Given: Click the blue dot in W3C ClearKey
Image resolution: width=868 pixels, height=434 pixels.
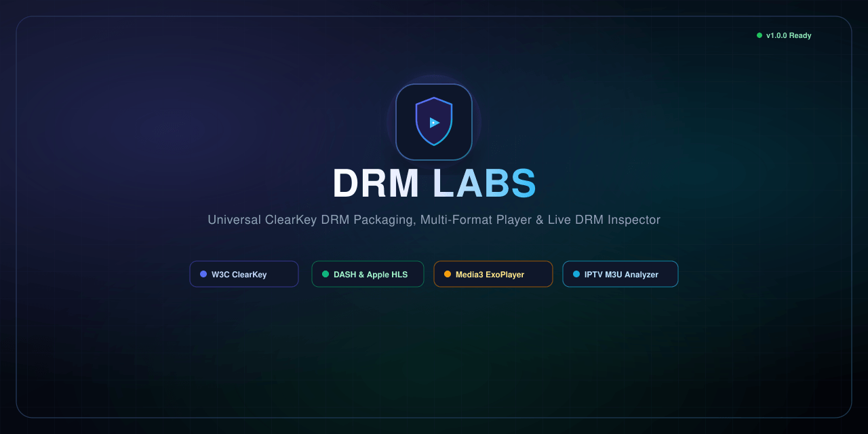Looking at the screenshot, I should pos(203,274).
